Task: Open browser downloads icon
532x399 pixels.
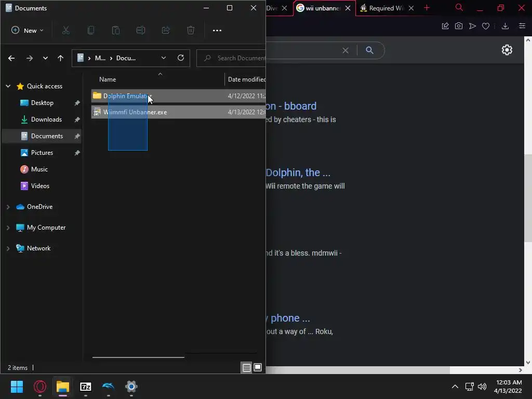Action: point(505,26)
